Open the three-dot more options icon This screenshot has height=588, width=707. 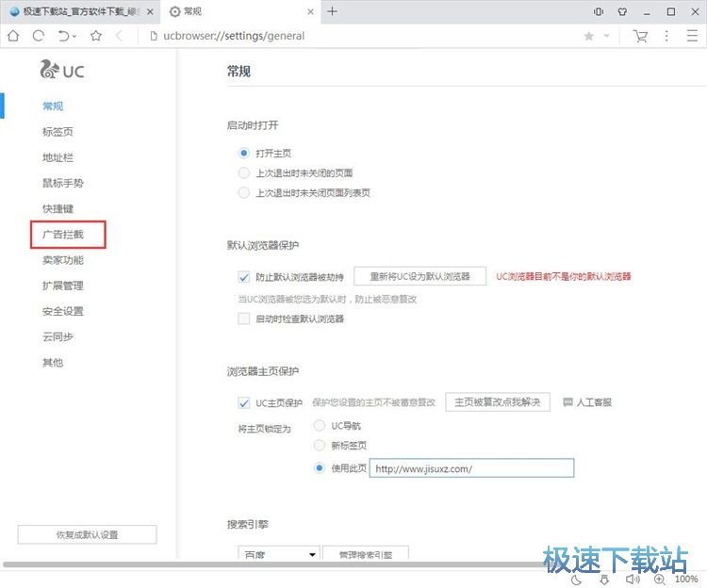click(x=666, y=36)
